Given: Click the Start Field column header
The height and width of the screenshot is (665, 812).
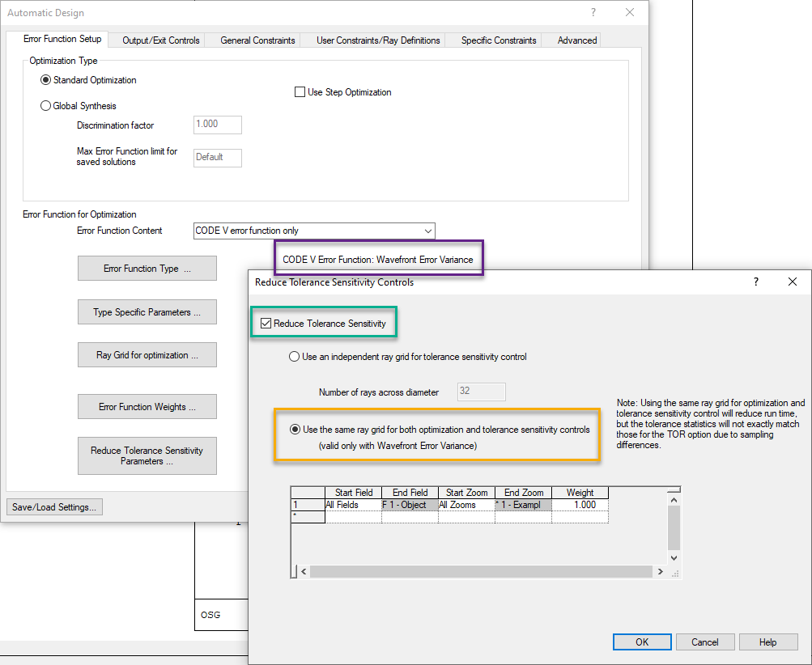Looking at the screenshot, I should (353, 493).
